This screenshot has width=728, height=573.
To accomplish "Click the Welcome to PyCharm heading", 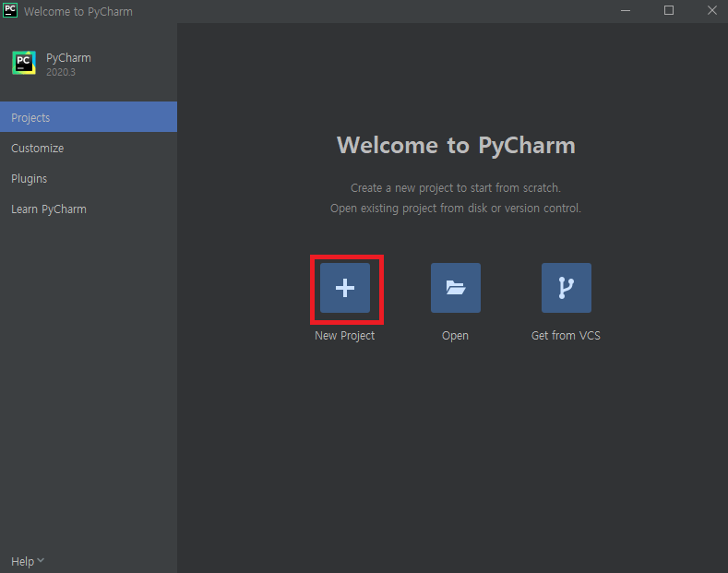I will pos(456,146).
